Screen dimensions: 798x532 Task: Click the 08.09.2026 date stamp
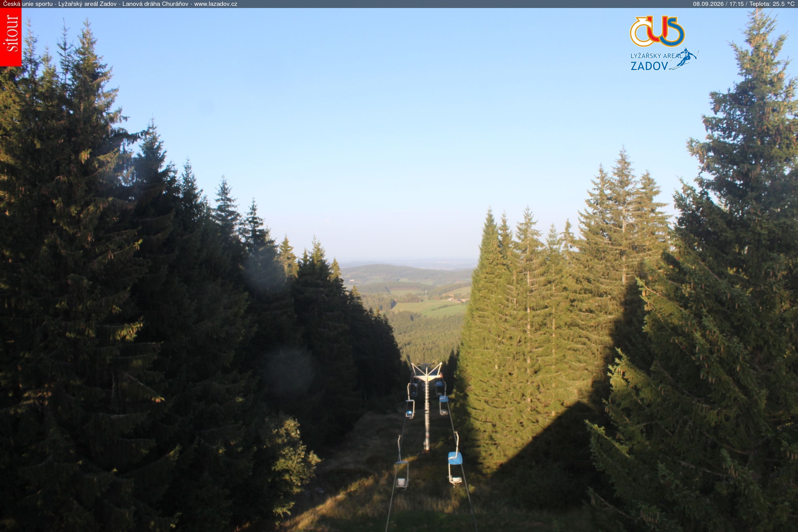click(x=708, y=4)
